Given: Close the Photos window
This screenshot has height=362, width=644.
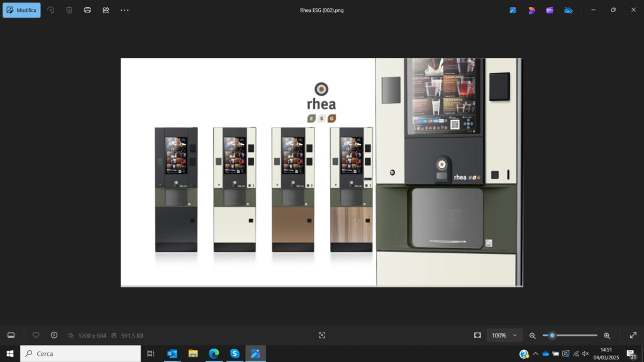Looking at the screenshot, I should [633, 10].
